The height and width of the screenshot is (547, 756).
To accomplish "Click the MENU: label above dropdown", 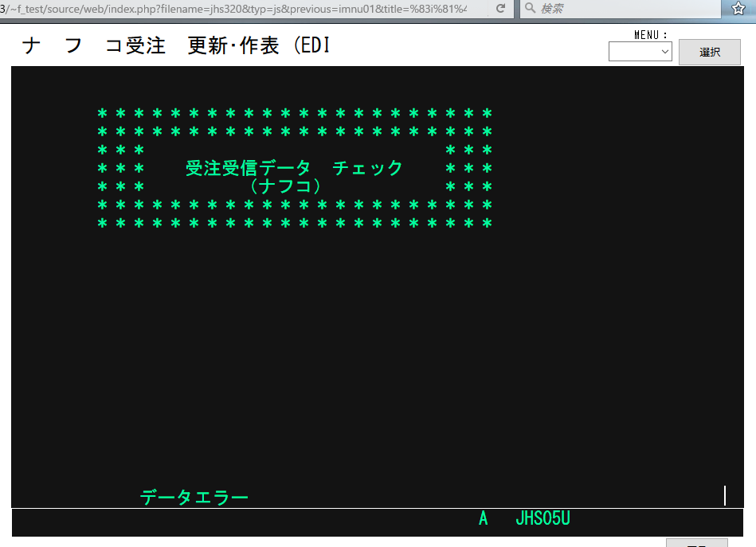I will pyautogui.click(x=651, y=34).
